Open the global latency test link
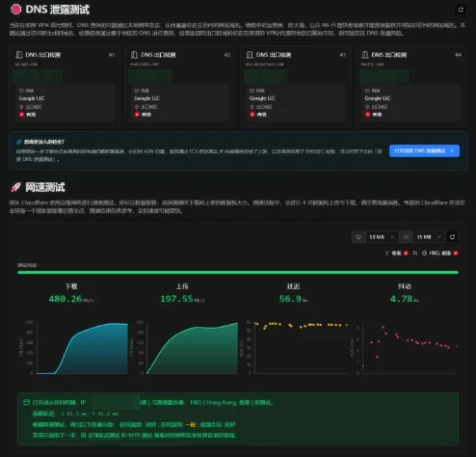This screenshot has height=457, width=476. point(103,435)
